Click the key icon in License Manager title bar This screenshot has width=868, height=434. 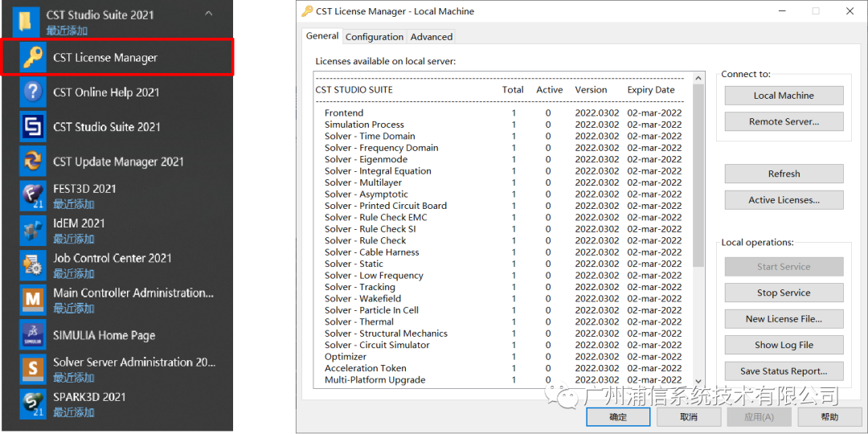(x=307, y=11)
